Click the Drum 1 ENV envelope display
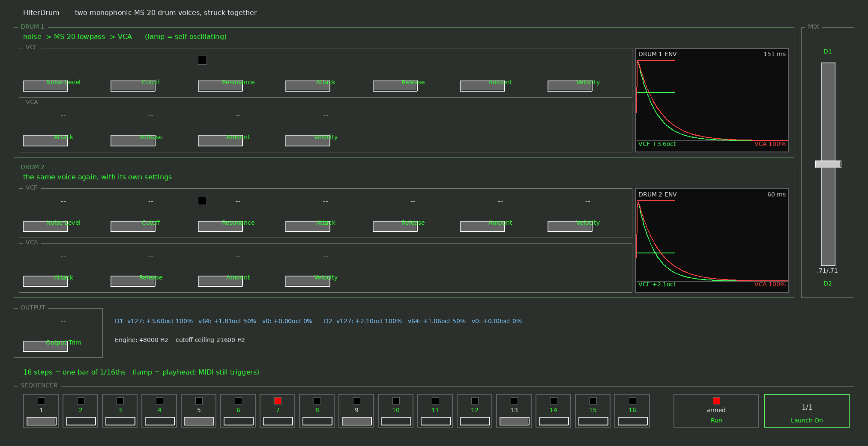The image size is (868, 446). click(712, 100)
